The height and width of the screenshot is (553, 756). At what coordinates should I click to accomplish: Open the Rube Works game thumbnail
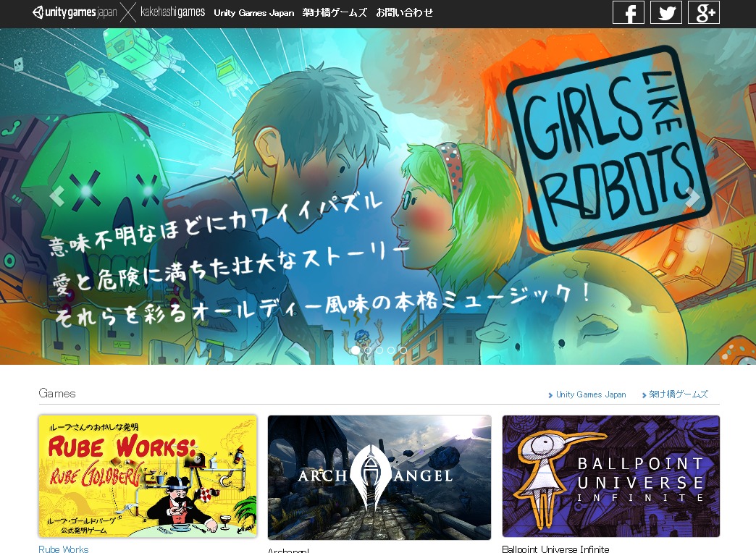click(x=148, y=476)
